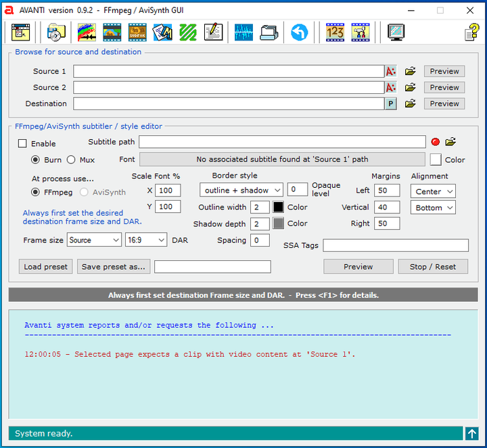487x448 pixels.
Task: Click the filmstrip icon labeled 123
Action: point(335,32)
